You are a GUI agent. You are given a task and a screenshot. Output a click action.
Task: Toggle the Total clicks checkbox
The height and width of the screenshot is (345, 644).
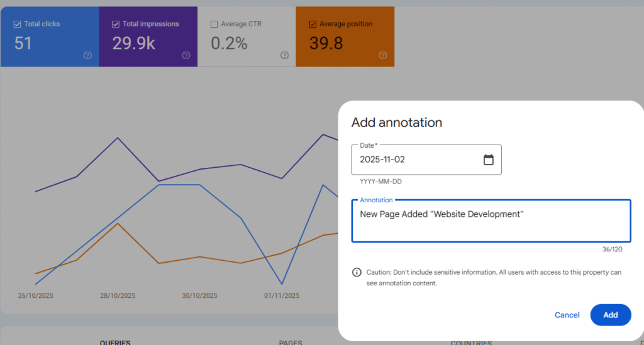tap(17, 25)
